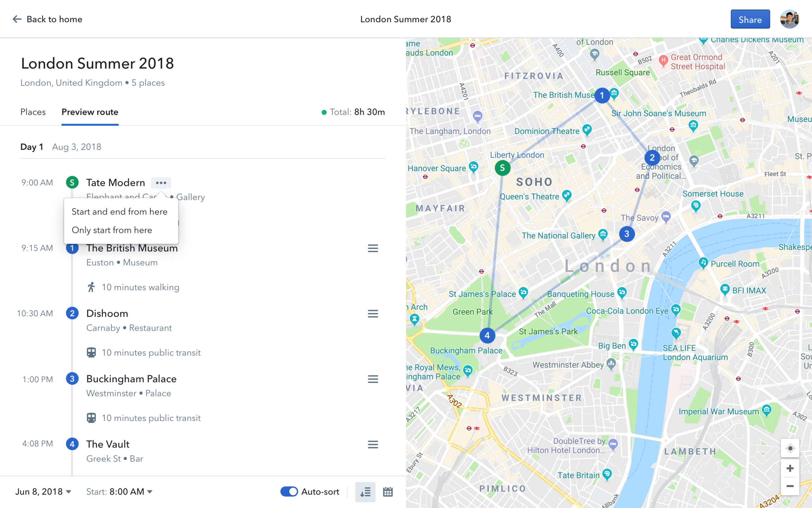Viewport: 812px width, 508px height.
Task: Click the '10 minutes walking' text
Action: pyautogui.click(x=141, y=287)
